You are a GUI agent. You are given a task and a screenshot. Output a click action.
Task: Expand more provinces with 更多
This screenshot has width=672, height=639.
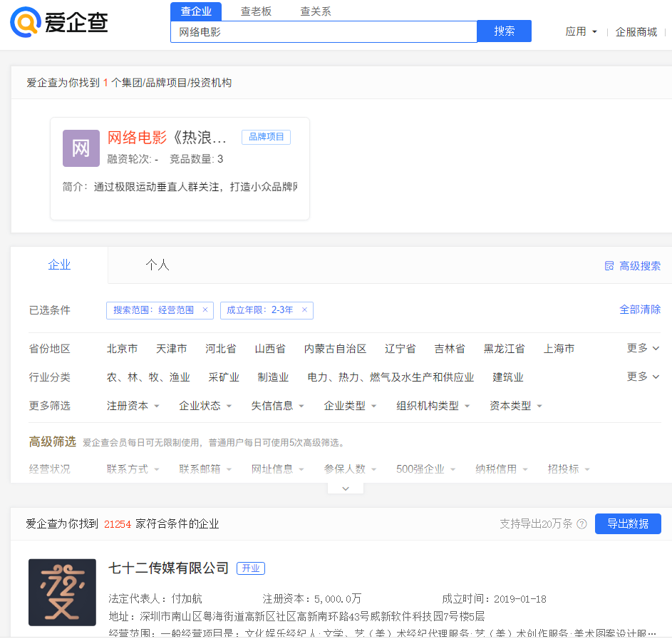[643, 348]
